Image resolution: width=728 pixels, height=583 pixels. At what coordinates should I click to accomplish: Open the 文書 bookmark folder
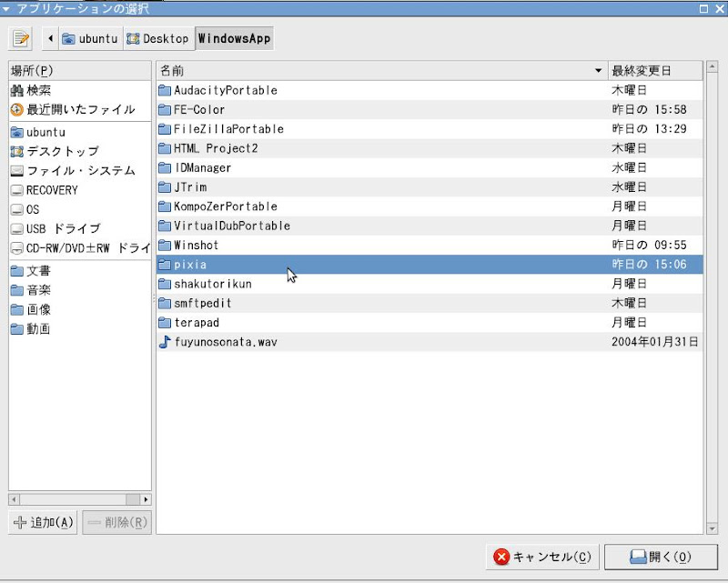[x=79, y=271]
